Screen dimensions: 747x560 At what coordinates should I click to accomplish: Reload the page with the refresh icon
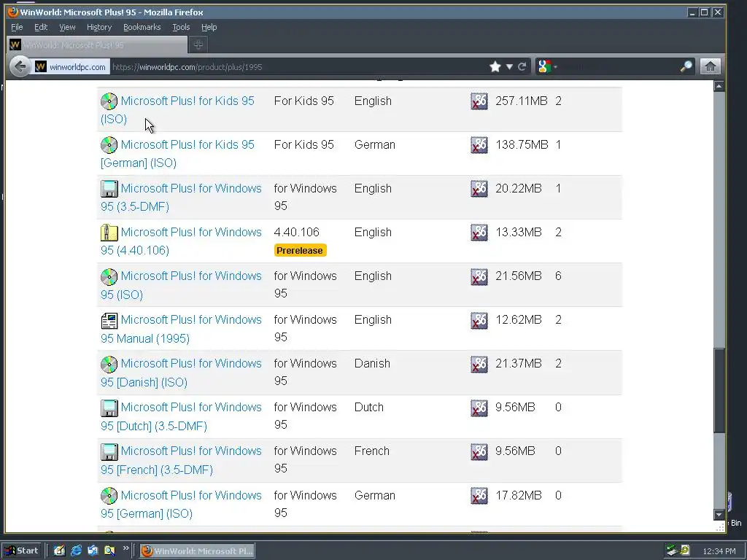tap(522, 66)
